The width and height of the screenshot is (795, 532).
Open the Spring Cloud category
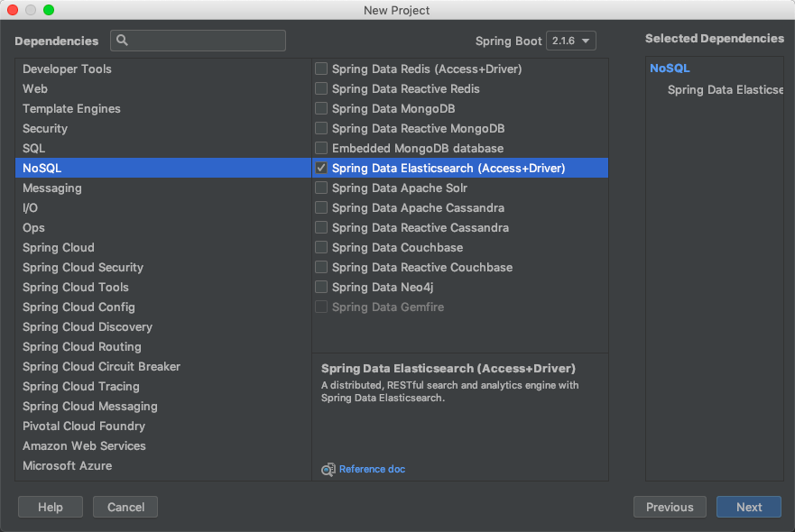[162, 247]
